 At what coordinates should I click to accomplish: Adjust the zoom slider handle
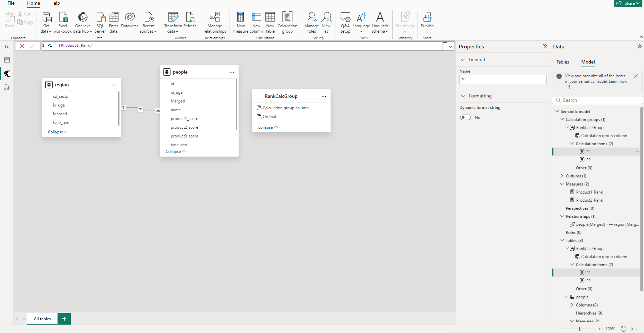click(x=580, y=329)
